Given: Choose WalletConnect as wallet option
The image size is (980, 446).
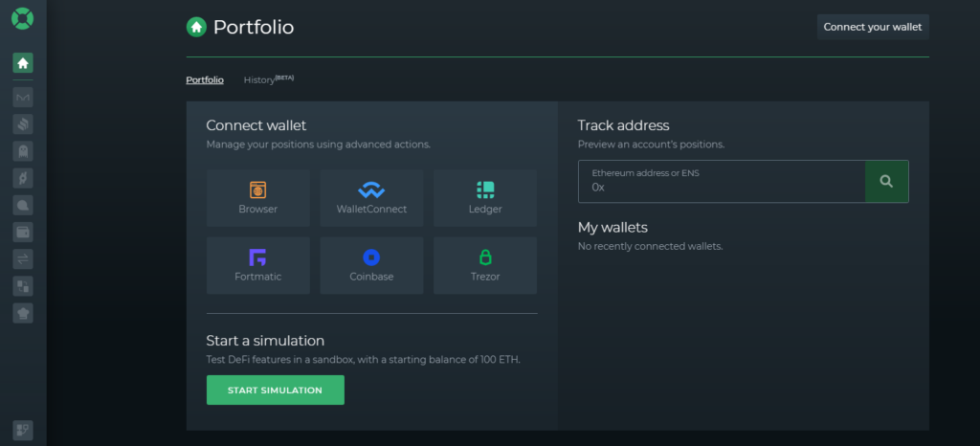Looking at the screenshot, I should tap(371, 198).
